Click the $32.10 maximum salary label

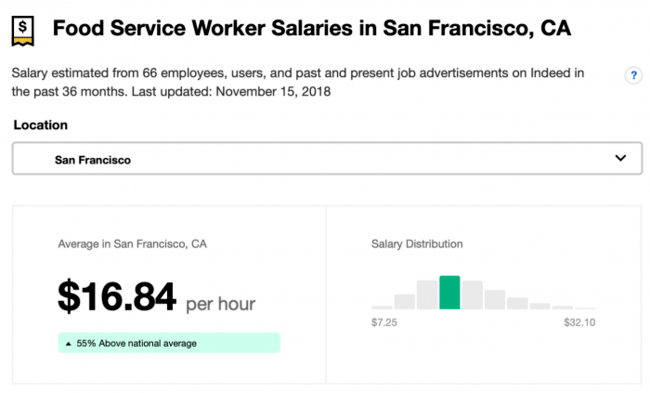coord(580,323)
